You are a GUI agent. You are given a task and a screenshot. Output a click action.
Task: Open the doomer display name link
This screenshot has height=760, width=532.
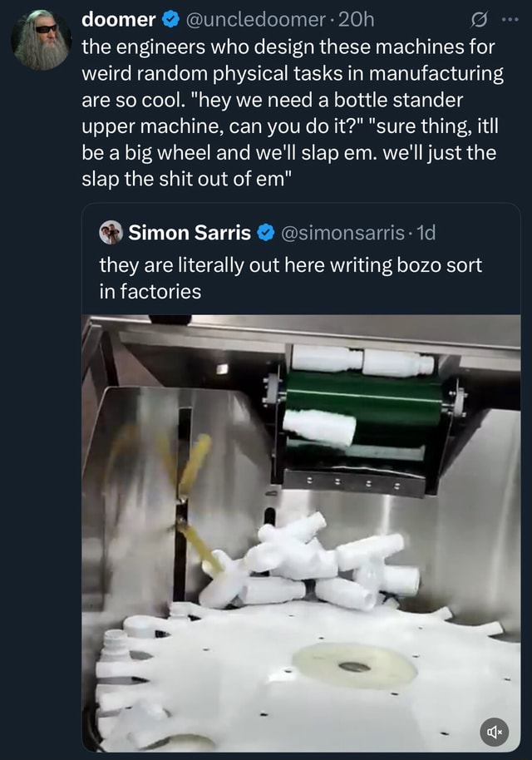tap(118, 19)
